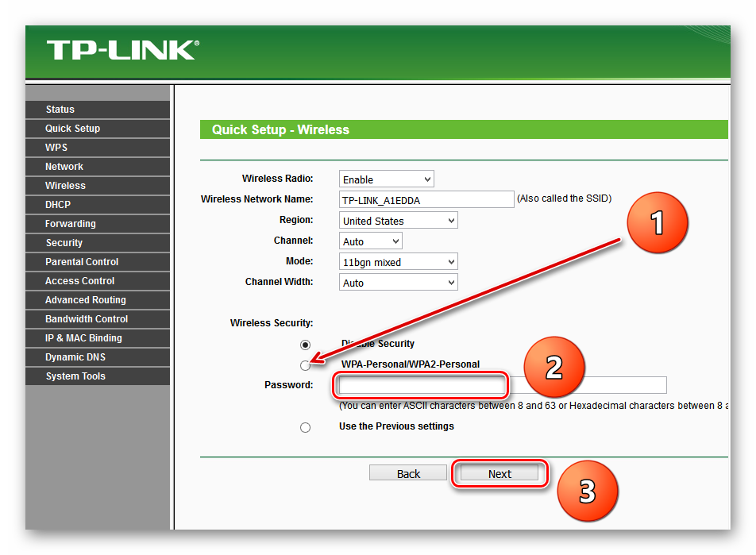Open the Channel dropdown set to Auto

coord(370,241)
